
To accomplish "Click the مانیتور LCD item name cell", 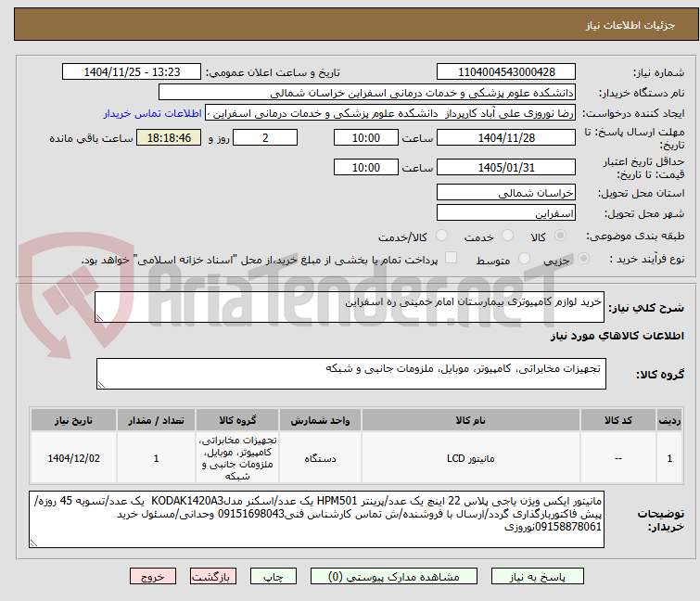I will pos(471,458).
